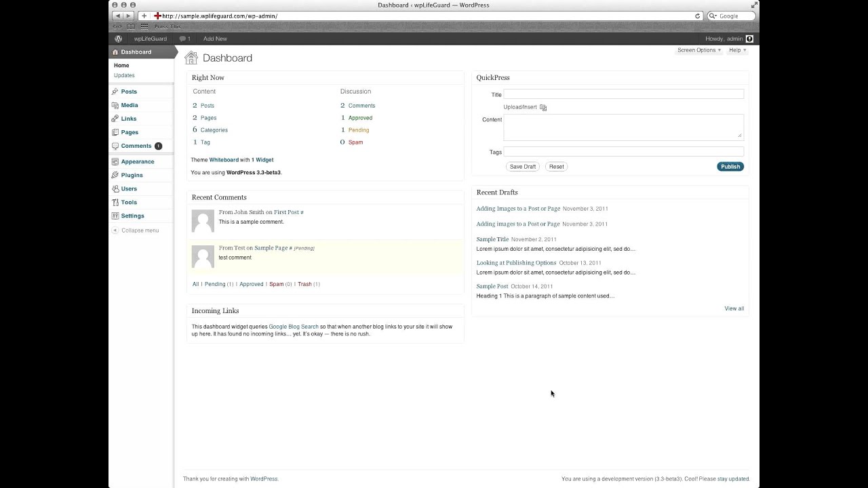The width and height of the screenshot is (868, 488).
Task: Open Settings via its sidebar icon
Action: pos(115,216)
